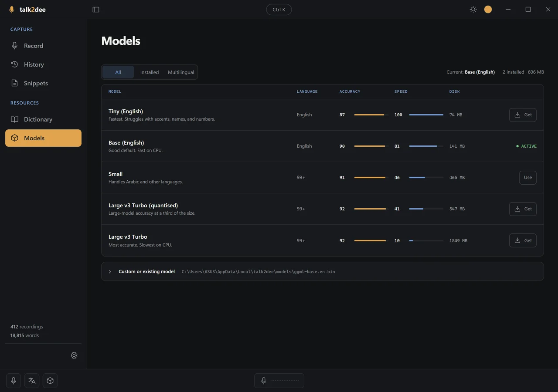The width and height of the screenshot is (558, 392).
Task: Open the Ctrl K command palette
Action: (x=279, y=10)
